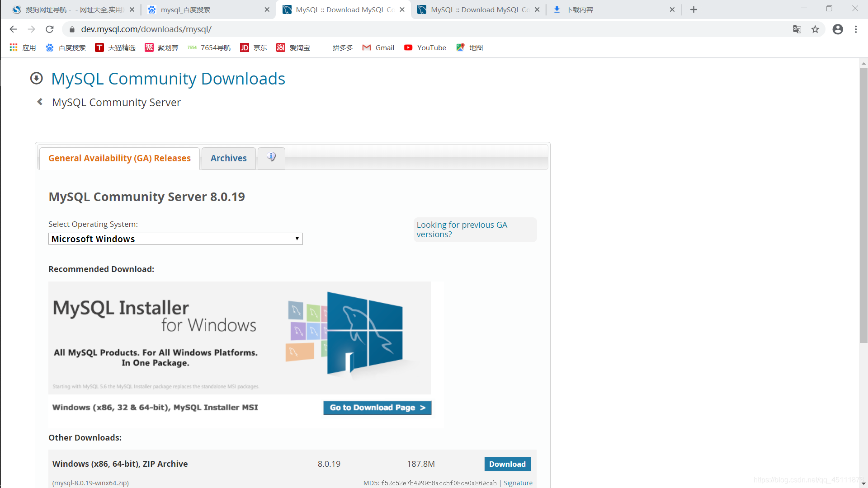Click Go to Download Page button
Image resolution: width=868 pixels, height=488 pixels.
point(377,408)
